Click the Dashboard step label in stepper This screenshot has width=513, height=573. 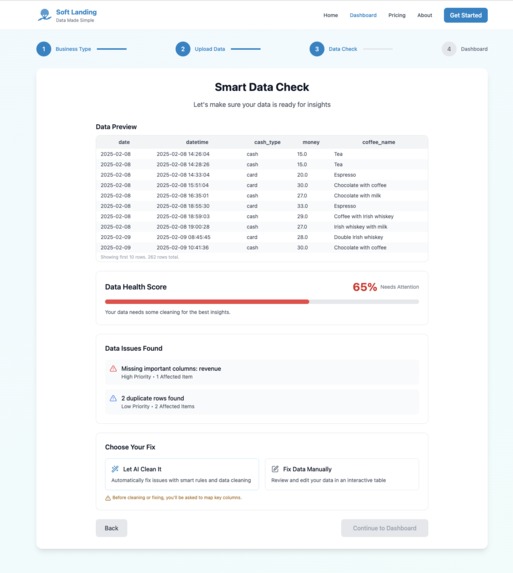[474, 49]
